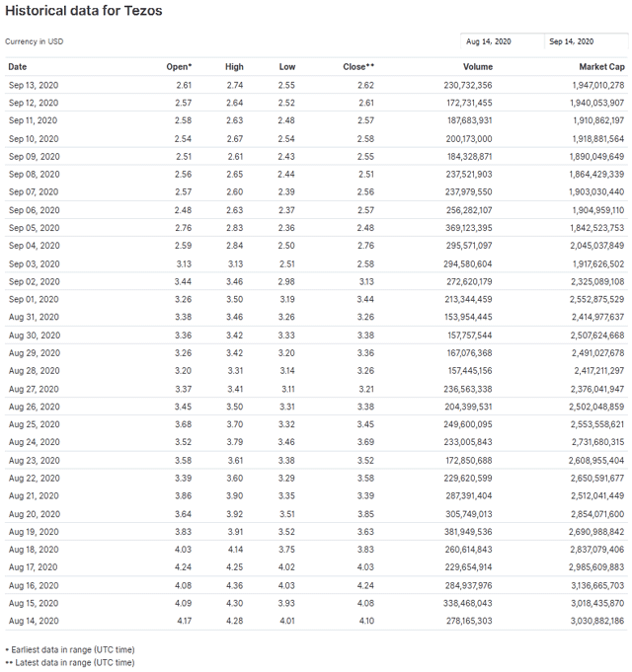This screenshot has height=672, width=632.
Task: Click market cap value 3,136,665,703
Action: pos(597,585)
